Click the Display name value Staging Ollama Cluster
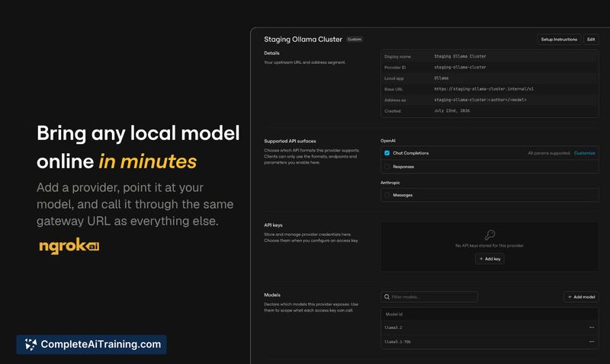The image size is (610, 364). tap(460, 56)
